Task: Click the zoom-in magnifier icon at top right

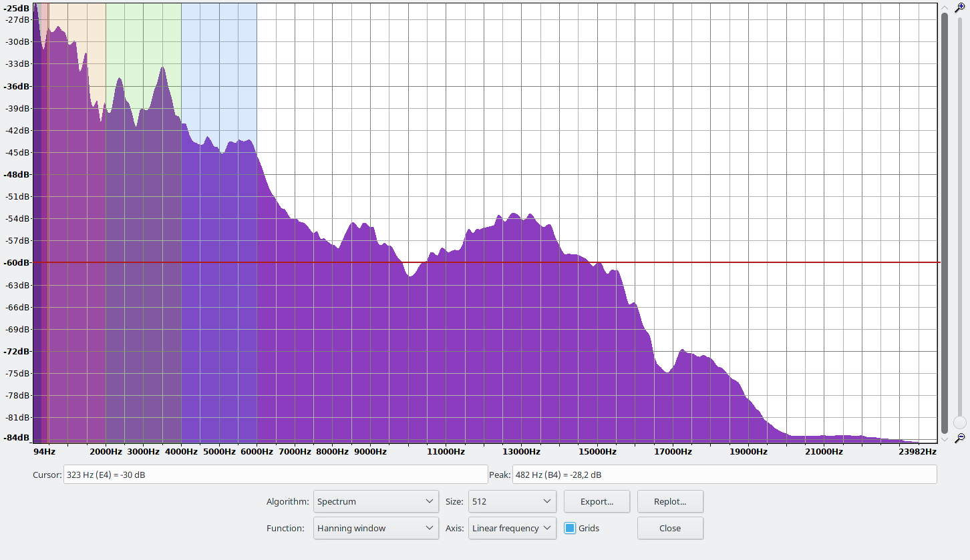Action: [x=960, y=7]
